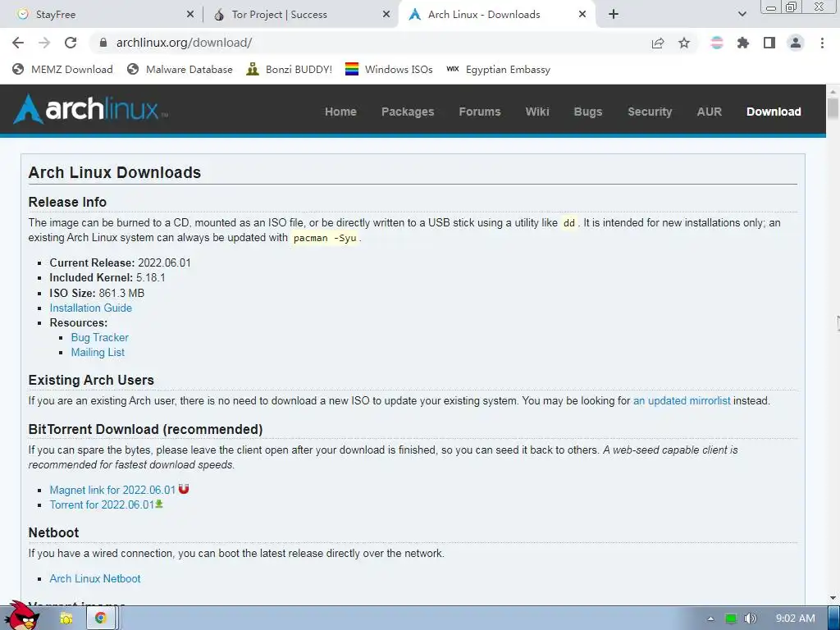Open the Chrome three-dot menu
Viewport: 840px width, 630px height.
[822, 43]
